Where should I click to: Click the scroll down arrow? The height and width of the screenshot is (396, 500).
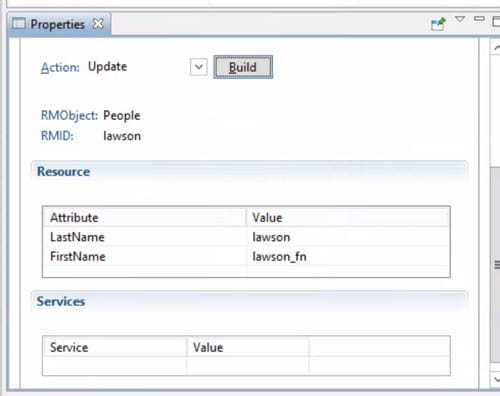(x=496, y=380)
